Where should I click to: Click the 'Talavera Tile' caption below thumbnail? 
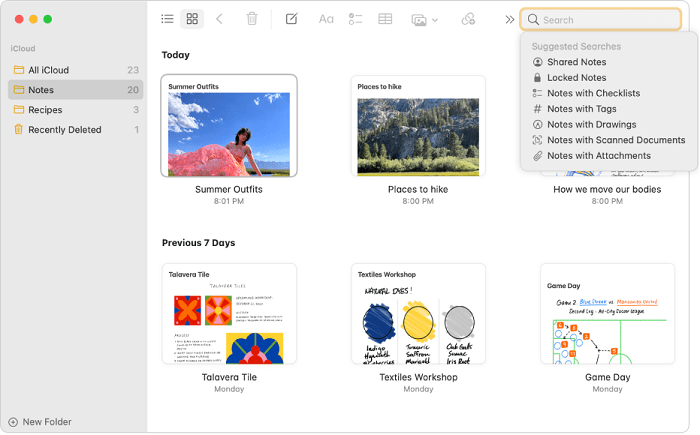click(229, 377)
